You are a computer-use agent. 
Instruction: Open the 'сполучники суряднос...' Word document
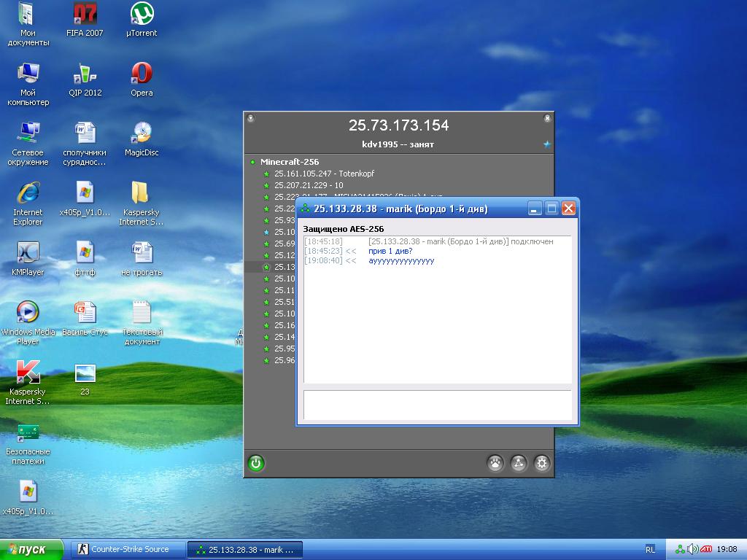point(85,144)
